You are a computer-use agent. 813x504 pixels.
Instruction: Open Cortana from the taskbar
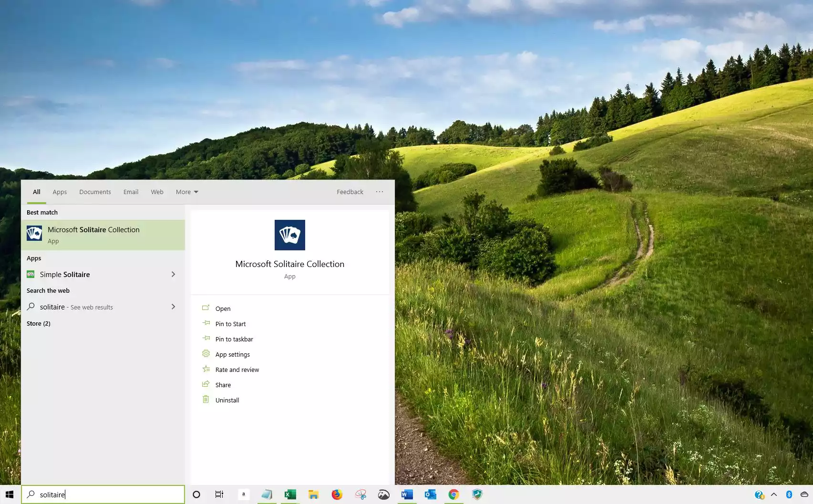click(x=196, y=494)
